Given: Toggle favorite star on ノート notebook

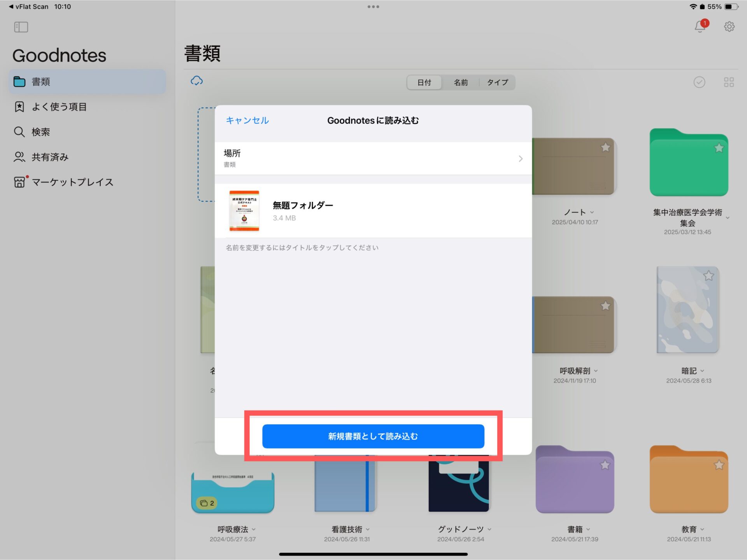Looking at the screenshot, I should click(x=605, y=147).
